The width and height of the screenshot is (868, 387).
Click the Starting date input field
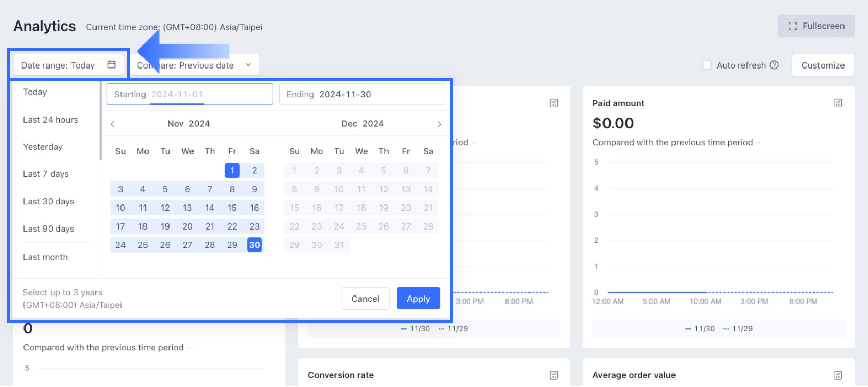click(189, 95)
